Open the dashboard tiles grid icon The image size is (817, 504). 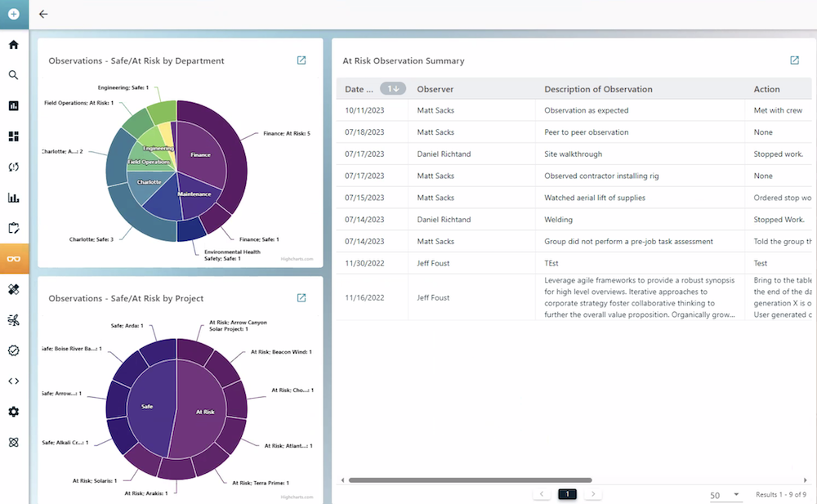tap(14, 136)
